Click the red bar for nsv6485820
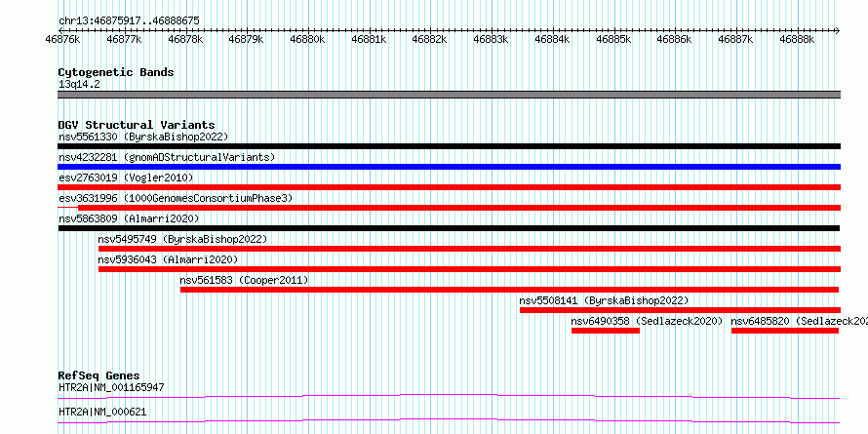This screenshot has width=868, height=434. coord(785,331)
